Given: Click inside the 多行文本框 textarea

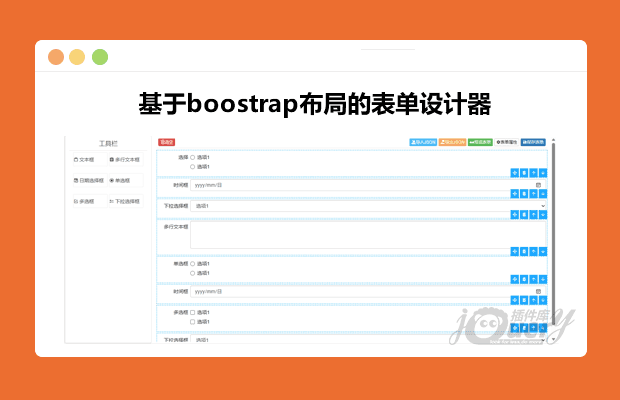Looking at the screenshot, I should click(368, 235).
